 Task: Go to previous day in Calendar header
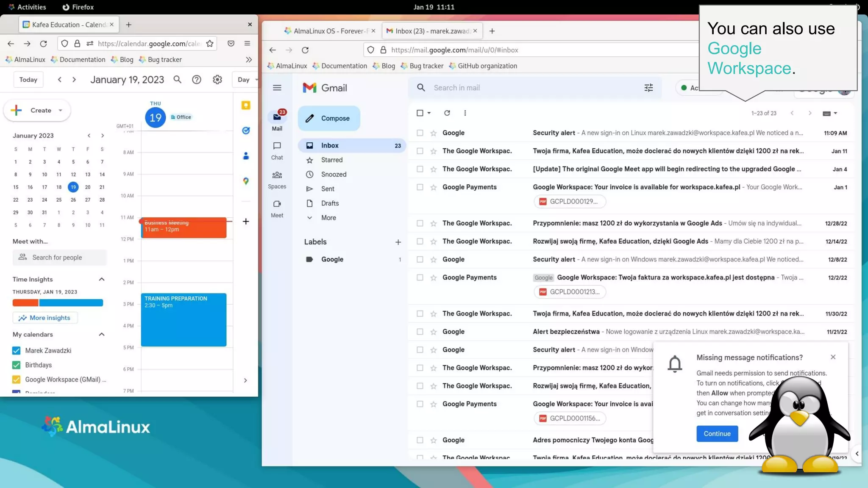pos(60,80)
